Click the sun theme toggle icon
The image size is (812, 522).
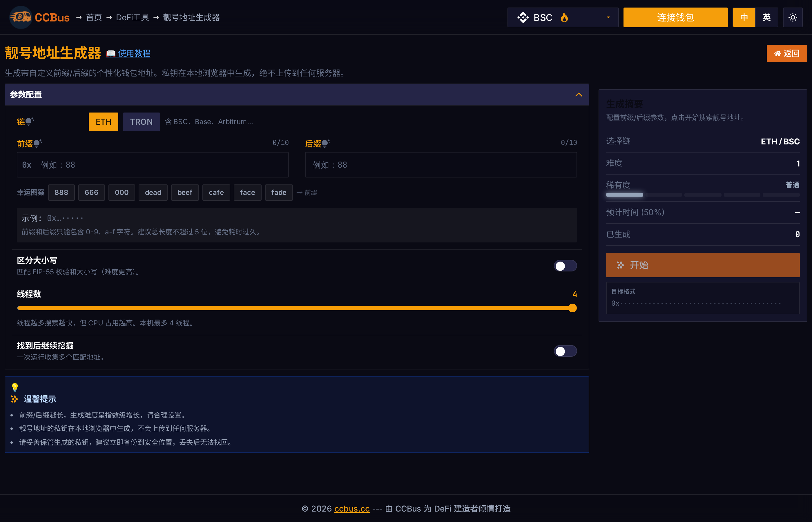click(x=793, y=17)
